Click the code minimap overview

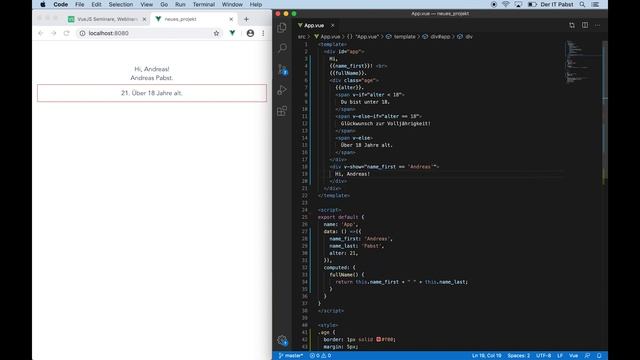583,61
